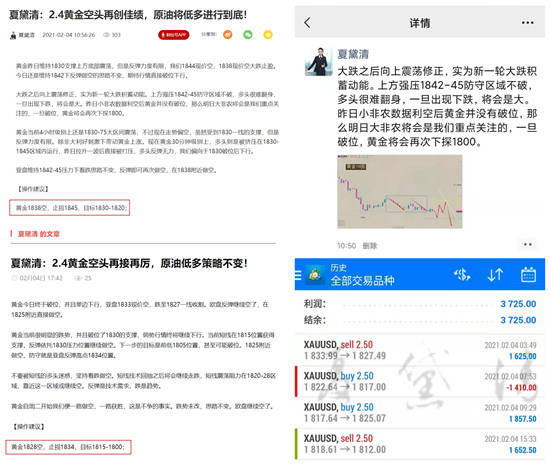Screen dimensions: 550x468
Task: Open the three-dot more options menu
Action: click(527, 23)
